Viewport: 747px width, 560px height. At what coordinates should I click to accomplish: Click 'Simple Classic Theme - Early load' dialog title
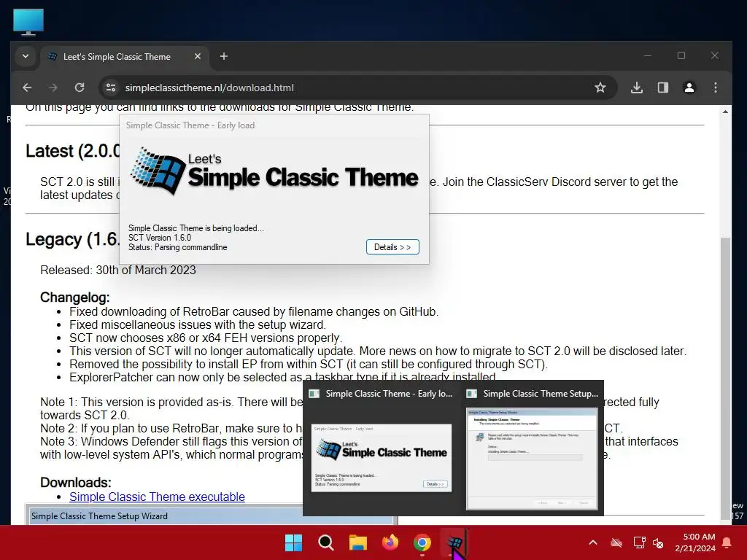pos(190,125)
